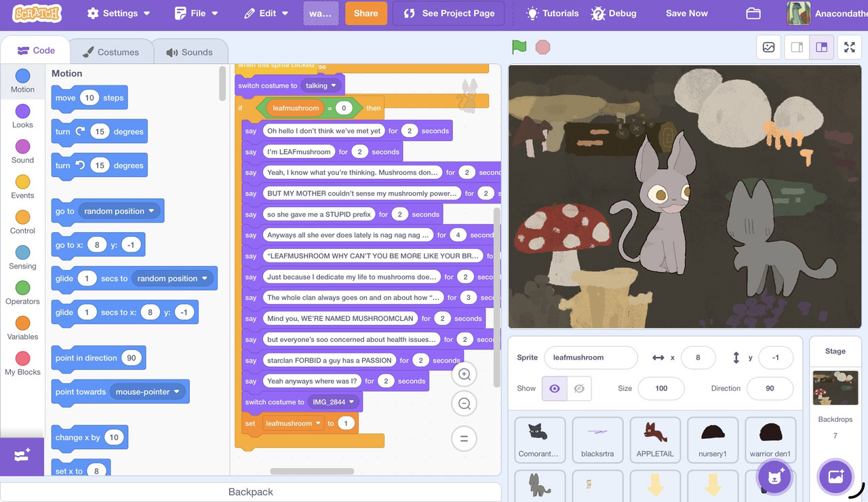Viewport: 868px width, 502px height.
Task: Select the Looks block category
Action: pos(22,117)
